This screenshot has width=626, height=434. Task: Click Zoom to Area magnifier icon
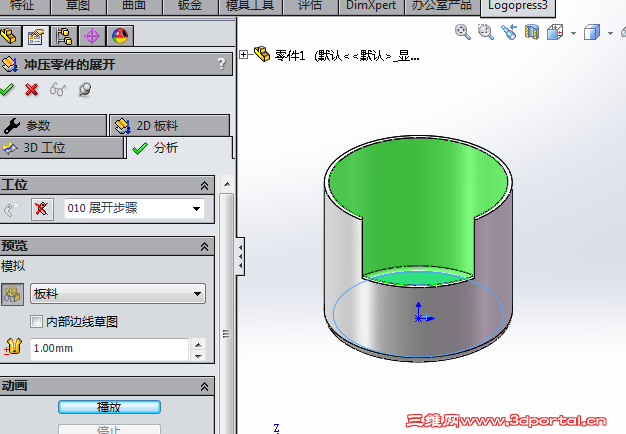tap(485, 32)
